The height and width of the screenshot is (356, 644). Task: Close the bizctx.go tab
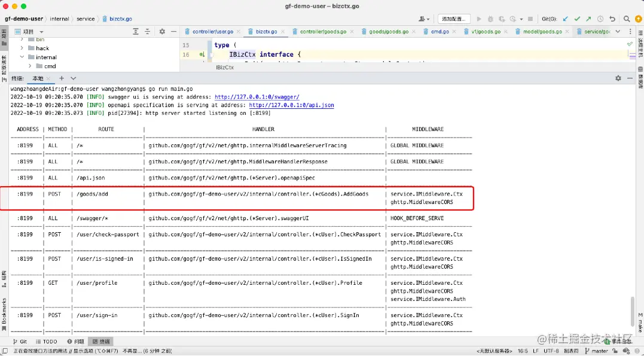(x=283, y=32)
